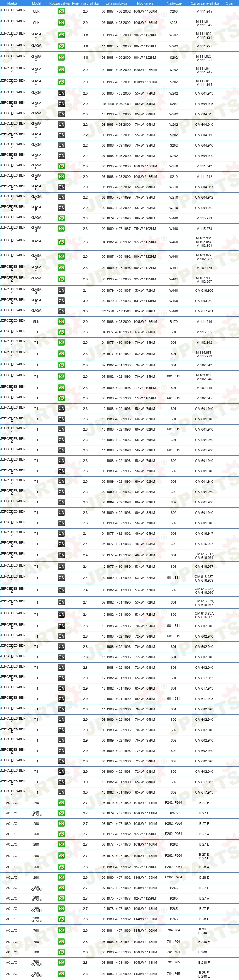The image size is (239, 980).
Task: Click petrol icon in Volvo 760 108kW / 147KM row
Action: pos(61,952)
